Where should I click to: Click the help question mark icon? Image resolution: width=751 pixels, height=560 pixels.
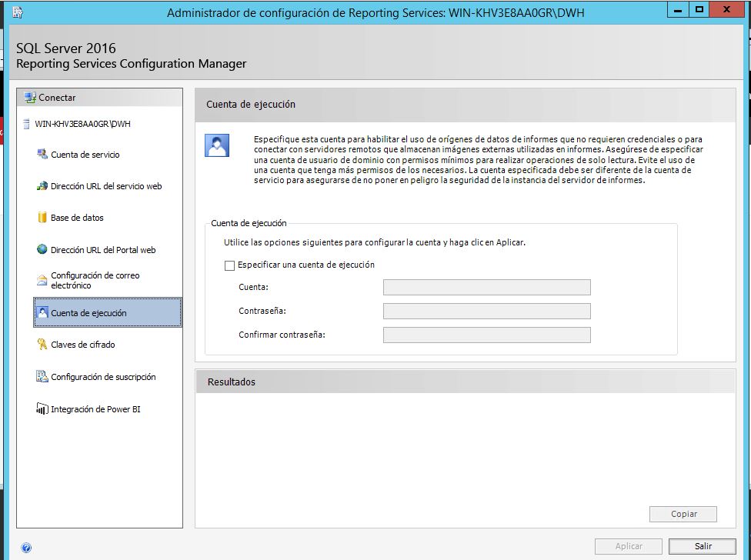click(26, 548)
